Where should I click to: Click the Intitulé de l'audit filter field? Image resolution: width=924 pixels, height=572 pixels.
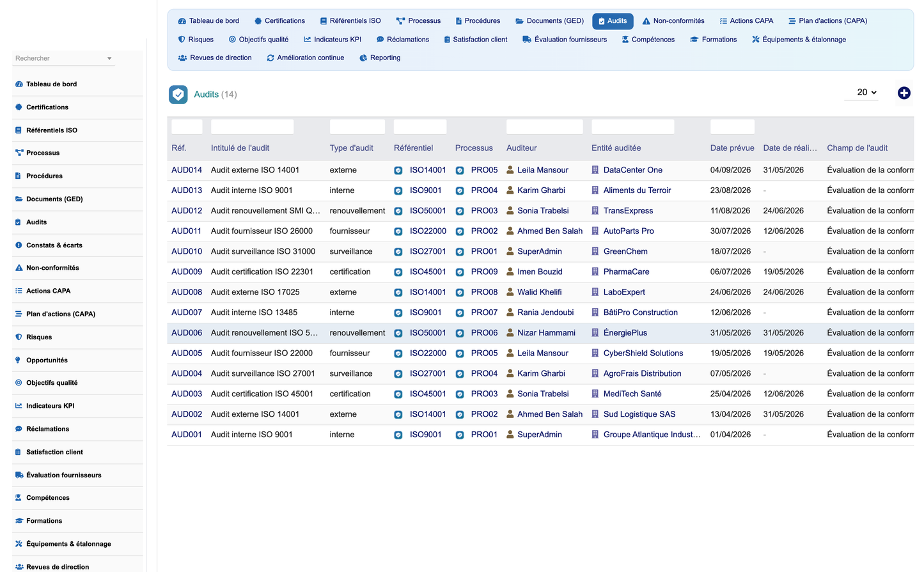pyautogui.click(x=252, y=127)
